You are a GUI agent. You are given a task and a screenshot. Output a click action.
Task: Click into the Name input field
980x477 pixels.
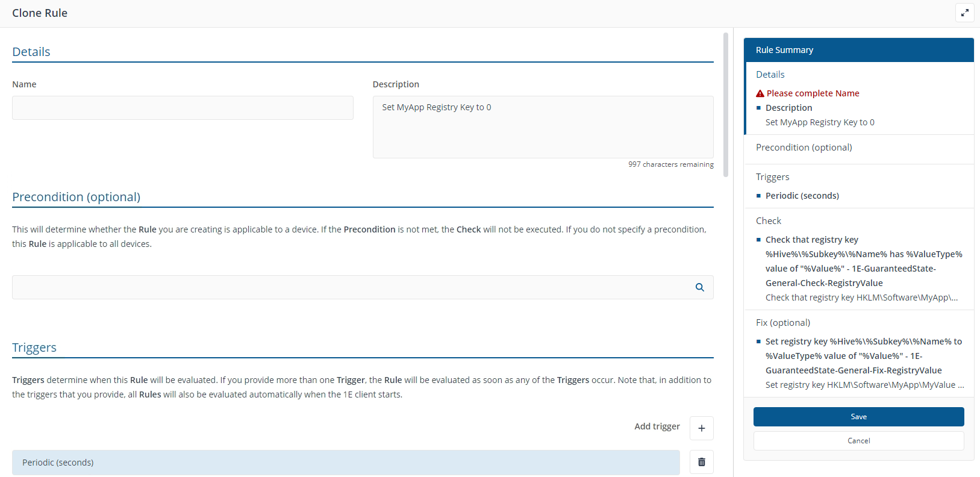click(183, 108)
